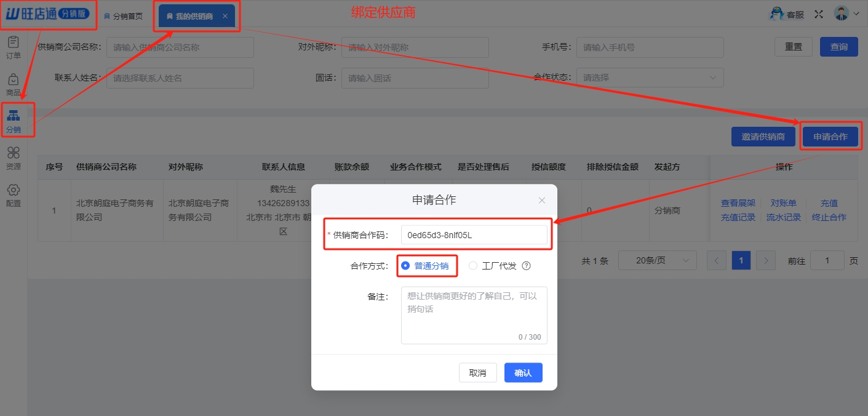This screenshot has width=868, height=416.
Task: Expand the 合作状态 dropdown
Action: pos(650,78)
